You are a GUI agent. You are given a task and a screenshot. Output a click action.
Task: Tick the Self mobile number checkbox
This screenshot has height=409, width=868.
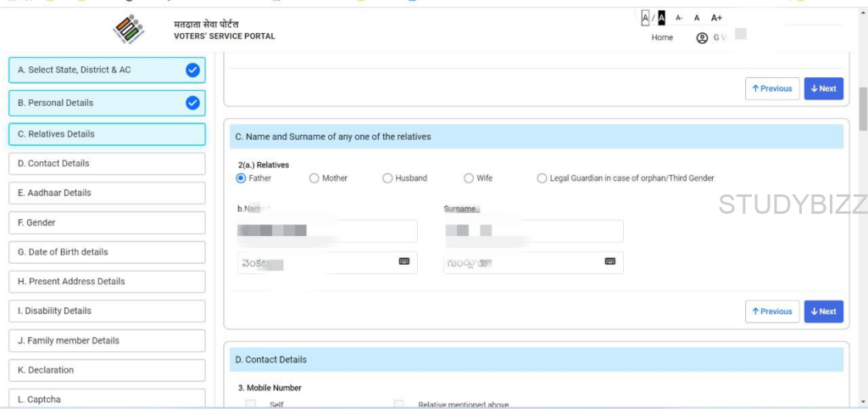251,405
